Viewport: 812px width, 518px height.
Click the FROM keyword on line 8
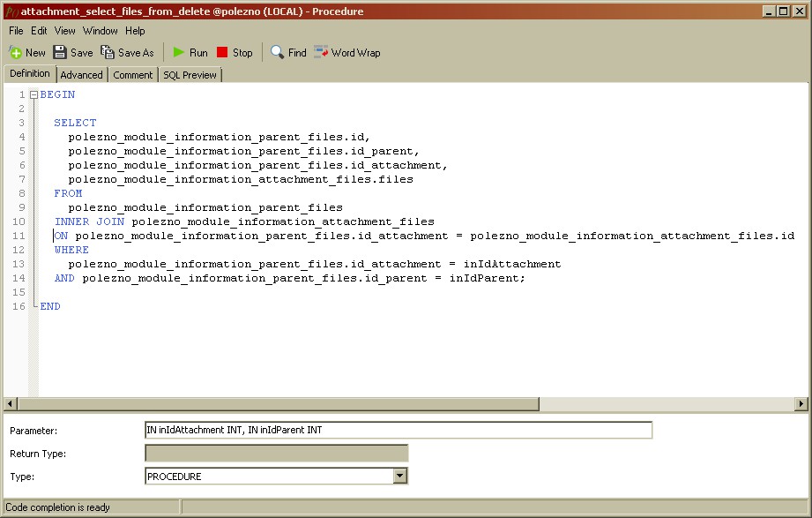tap(68, 193)
